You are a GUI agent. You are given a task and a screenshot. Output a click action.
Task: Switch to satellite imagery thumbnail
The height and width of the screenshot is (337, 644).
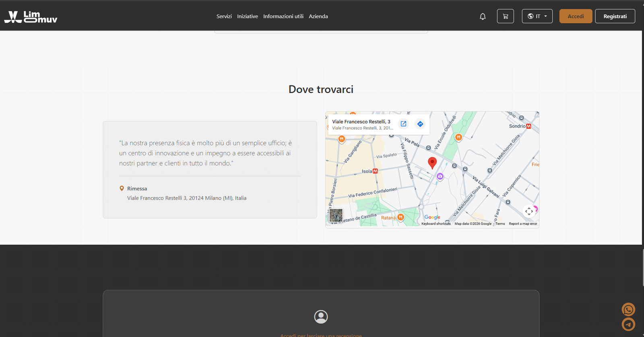336,215
